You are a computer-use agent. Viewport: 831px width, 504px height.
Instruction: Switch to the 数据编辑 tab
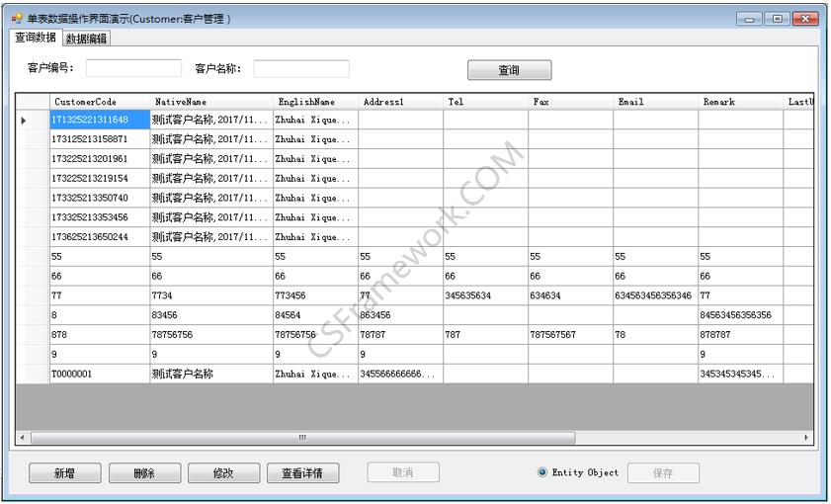point(86,39)
